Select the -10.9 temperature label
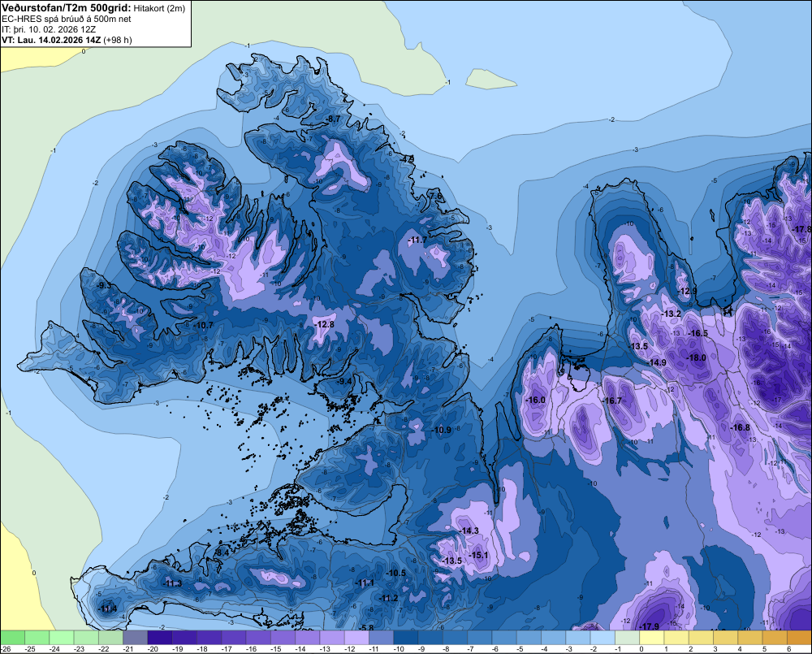The height and width of the screenshot is (654, 812). (441, 430)
